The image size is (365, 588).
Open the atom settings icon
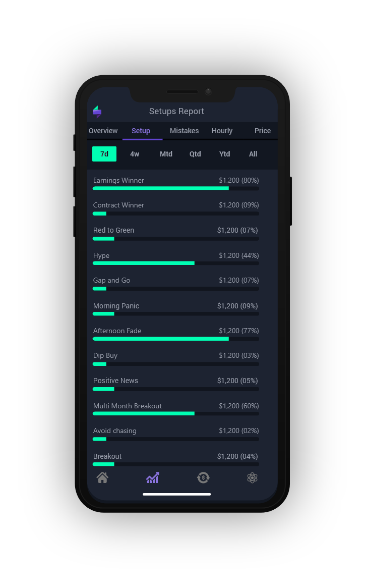(x=252, y=478)
